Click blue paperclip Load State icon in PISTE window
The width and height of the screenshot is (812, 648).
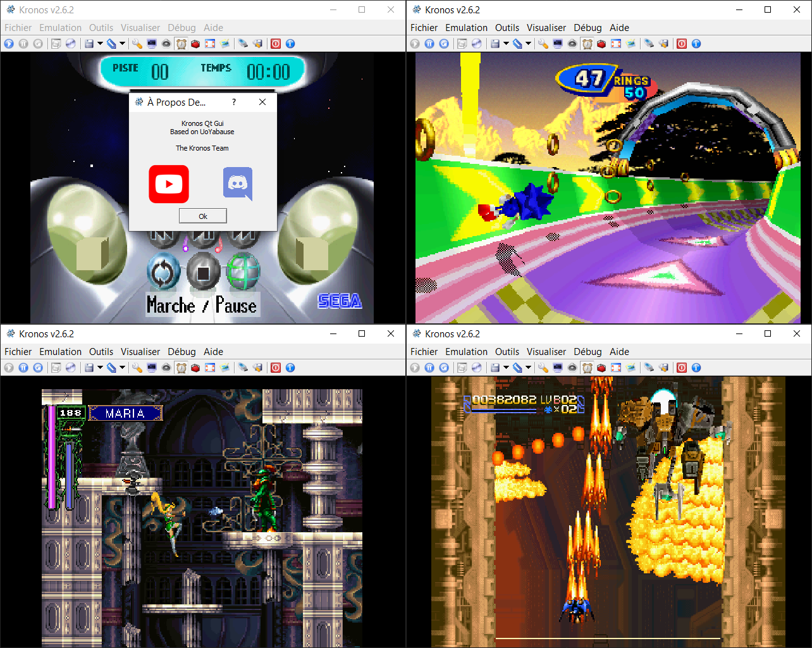[x=111, y=44]
